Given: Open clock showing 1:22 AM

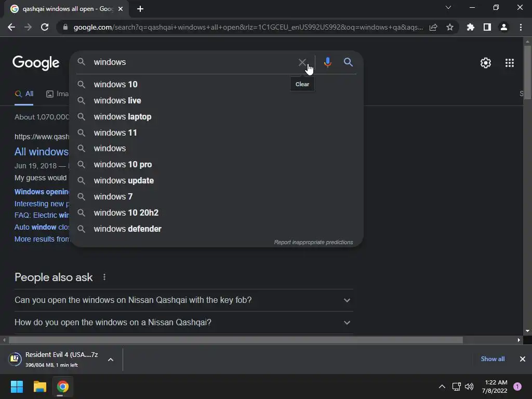Looking at the screenshot, I should 495,387.
